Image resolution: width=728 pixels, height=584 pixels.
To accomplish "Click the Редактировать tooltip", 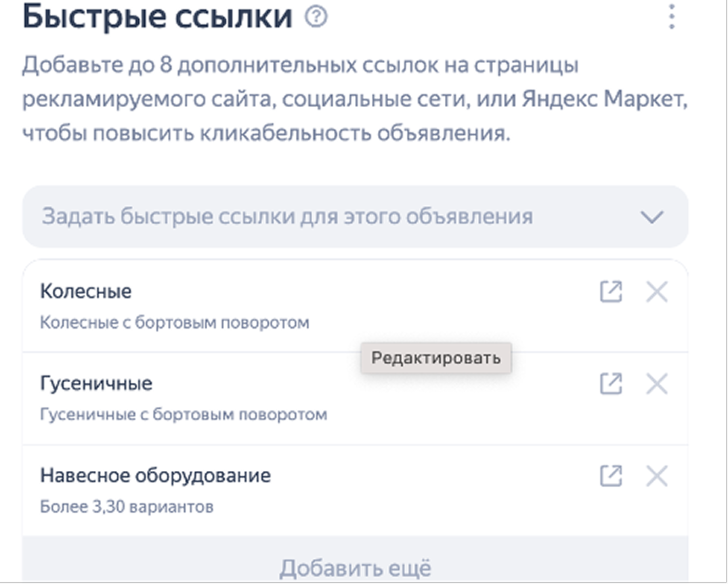I will 436,358.
